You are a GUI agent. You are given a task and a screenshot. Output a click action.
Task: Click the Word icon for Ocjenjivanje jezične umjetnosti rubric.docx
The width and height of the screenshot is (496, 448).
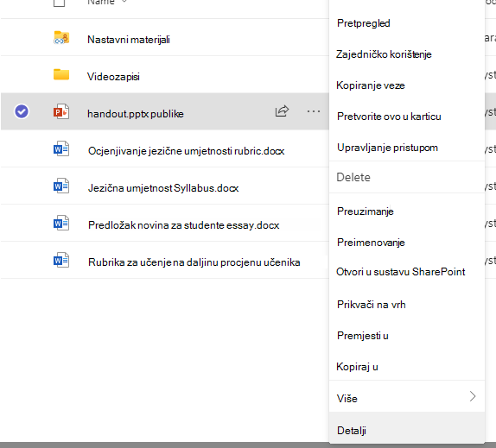(x=61, y=148)
